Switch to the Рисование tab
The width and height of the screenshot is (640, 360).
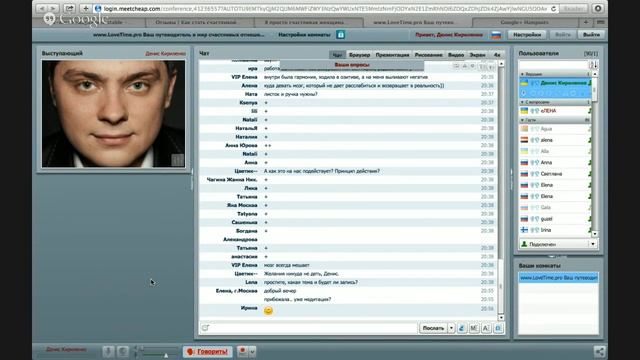(x=428, y=55)
